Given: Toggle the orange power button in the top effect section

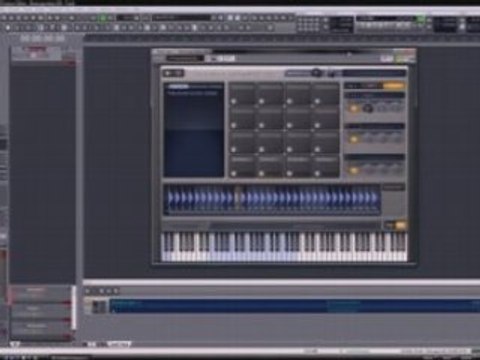Looking at the screenshot, I should (353, 108).
